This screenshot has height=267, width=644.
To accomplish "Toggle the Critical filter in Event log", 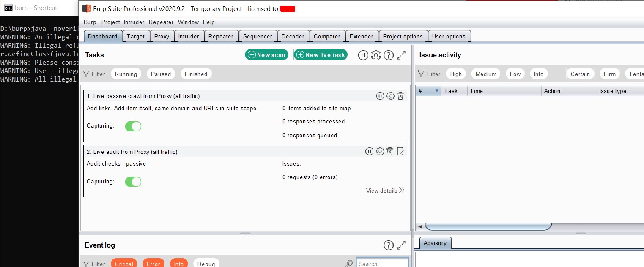I will click(x=124, y=263).
